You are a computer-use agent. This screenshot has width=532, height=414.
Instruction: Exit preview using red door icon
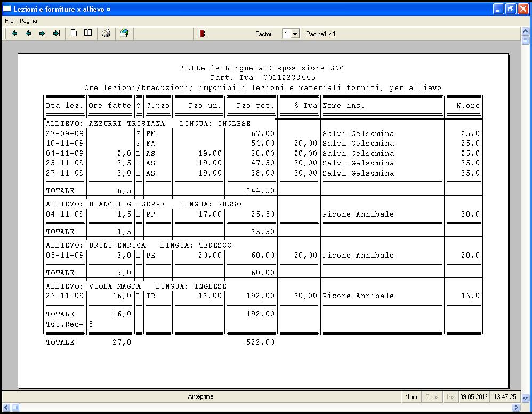[x=202, y=33]
